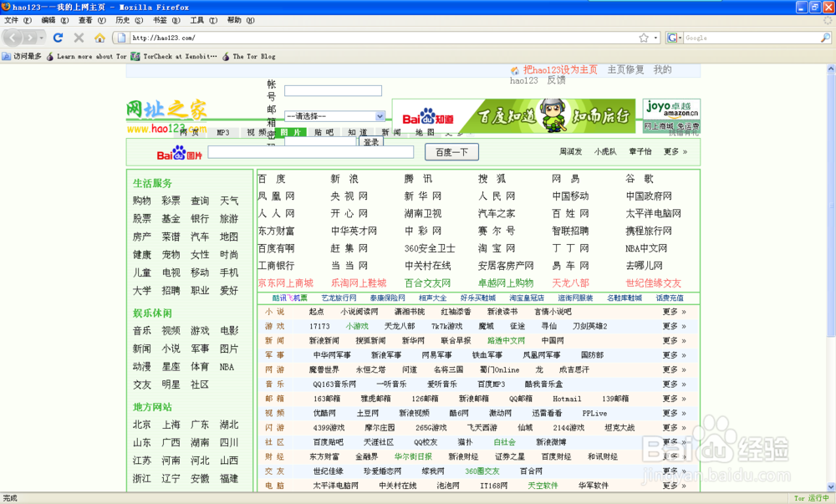The width and height of the screenshot is (836, 504).
Task: Open the 腾讯 site link
Action: click(x=418, y=179)
